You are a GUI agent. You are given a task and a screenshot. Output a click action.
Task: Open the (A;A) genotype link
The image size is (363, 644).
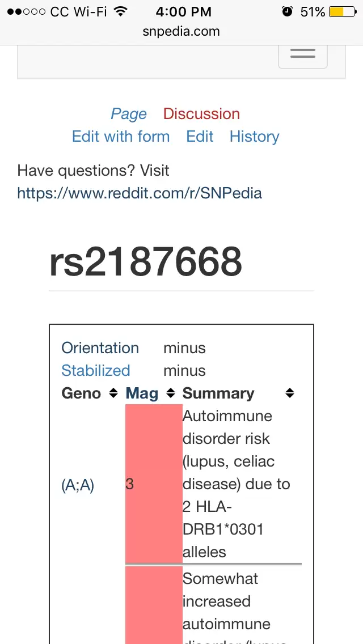coord(78,485)
